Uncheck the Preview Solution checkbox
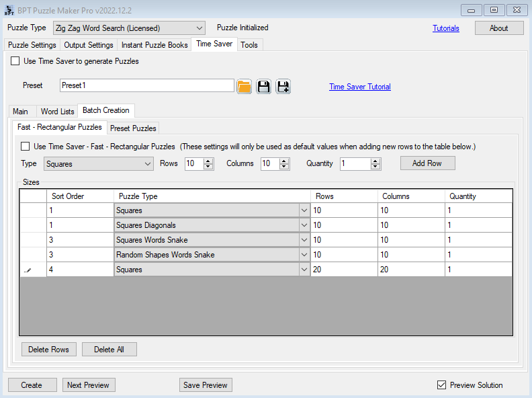The image size is (532, 398). point(441,385)
